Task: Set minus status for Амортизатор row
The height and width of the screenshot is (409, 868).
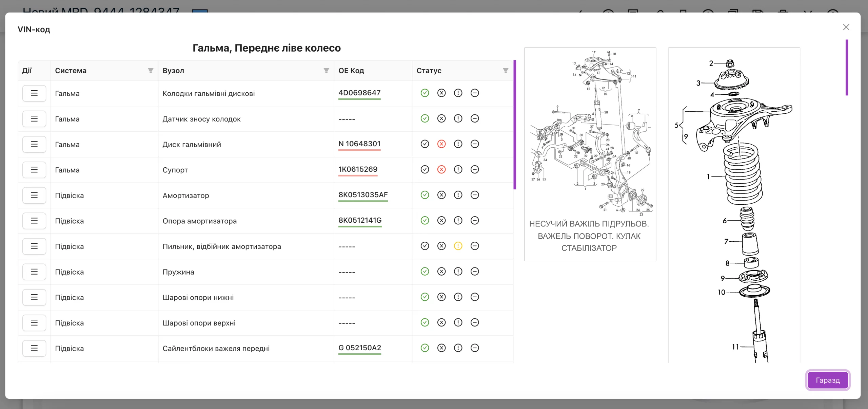Action: [475, 195]
